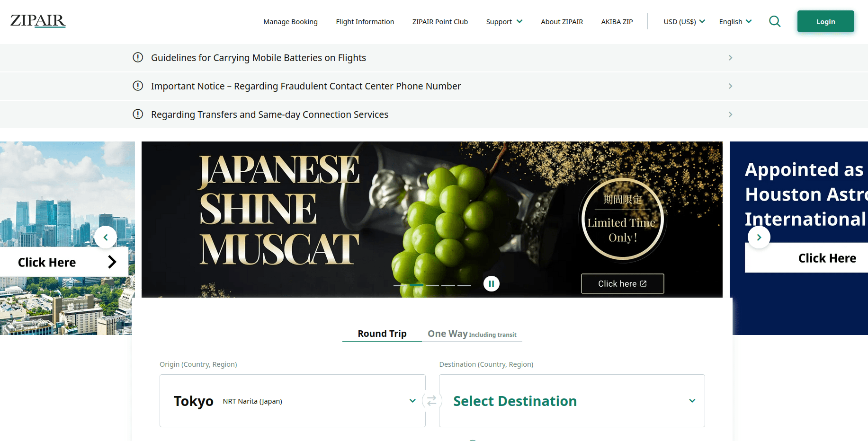Click here button on Shine Muscat banner

(x=622, y=283)
